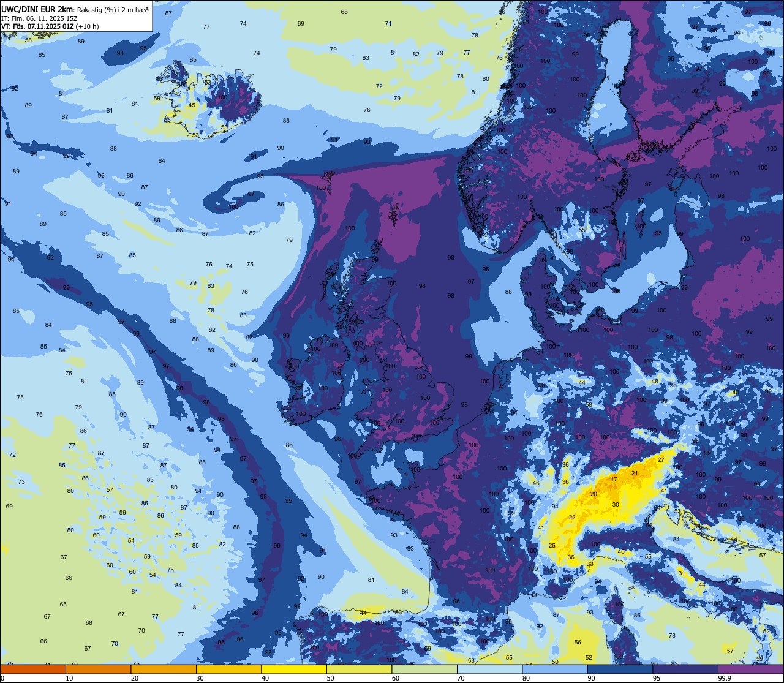Viewport: 784px width, 683px height.
Task: Click the humidity value 45 over Iceland
Action: [x=192, y=105]
